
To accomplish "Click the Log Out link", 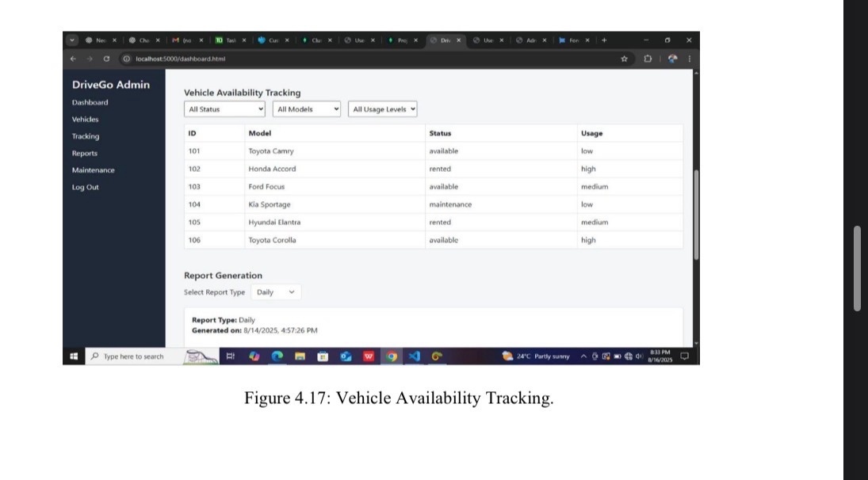I will [86, 187].
